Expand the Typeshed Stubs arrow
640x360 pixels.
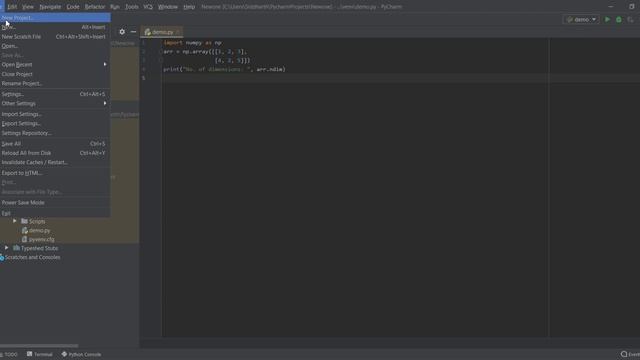(x=7, y=248)
